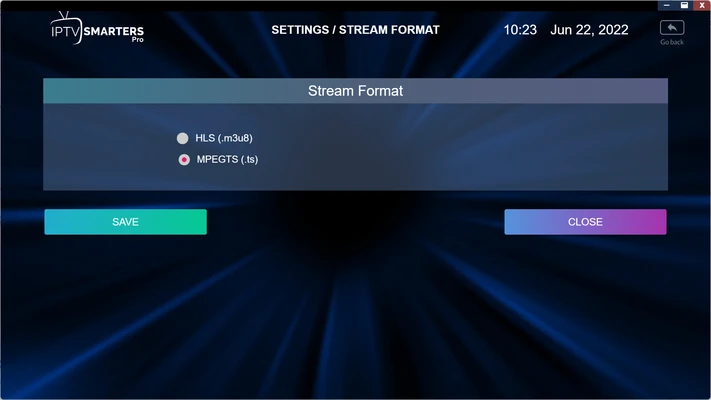Image resolution: width=711 pixels, height=400 pixels.
Task: Click the Go back arrow icon
Action: coord(672,28)
